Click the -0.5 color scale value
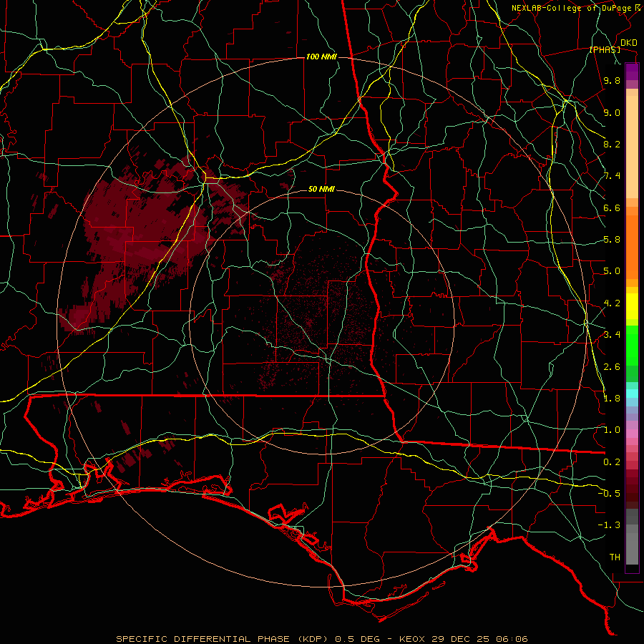Screen dimensions: 644x644 [609, 494]
